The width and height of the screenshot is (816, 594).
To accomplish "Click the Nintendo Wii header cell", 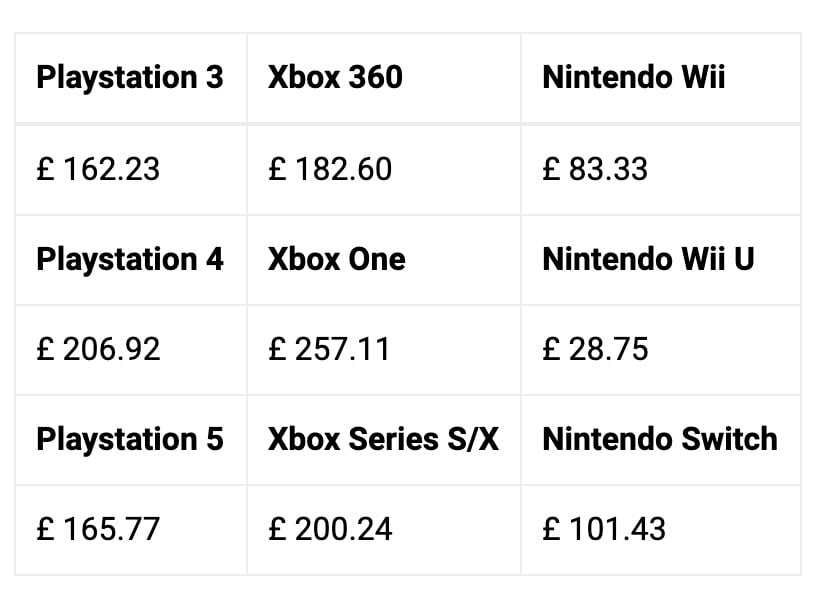I will (x=633, y=78).
